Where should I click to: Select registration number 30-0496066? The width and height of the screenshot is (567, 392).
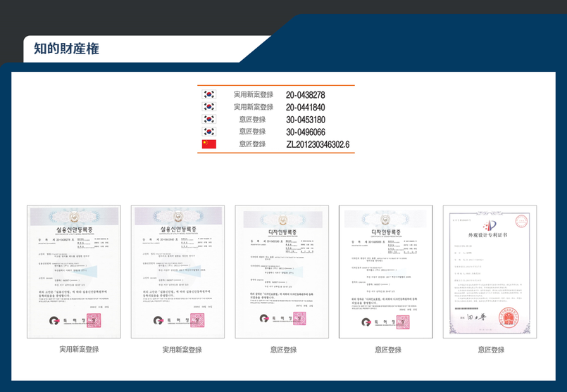[x=306, y=132]
